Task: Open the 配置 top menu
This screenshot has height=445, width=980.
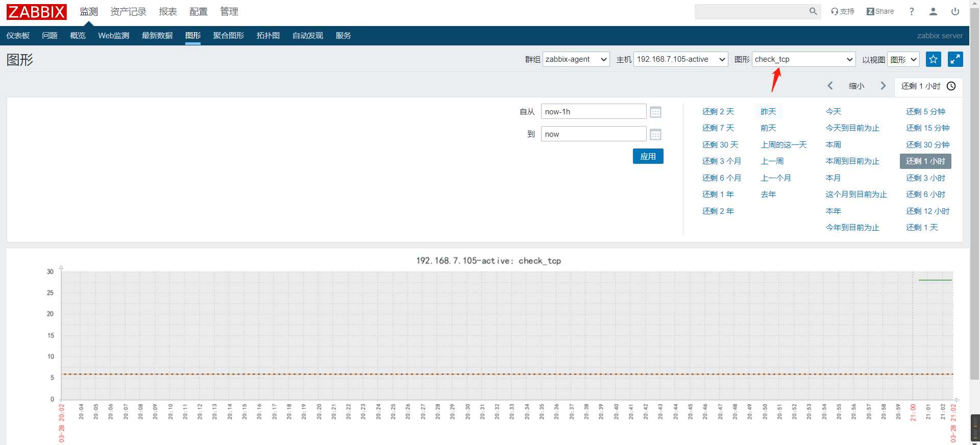Action: click(x=199, y=11)
